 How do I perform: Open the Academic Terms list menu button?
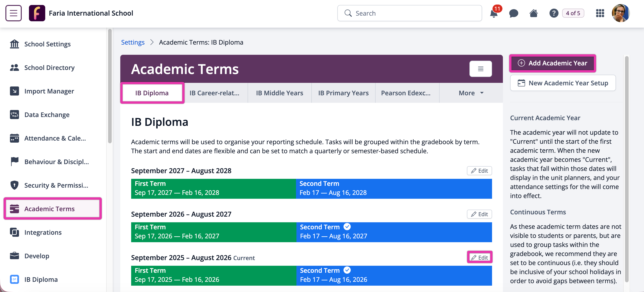click(481, 69)
